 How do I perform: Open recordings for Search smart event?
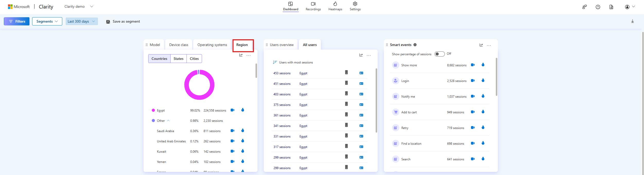pyautogui.click(x=473, y=159)
